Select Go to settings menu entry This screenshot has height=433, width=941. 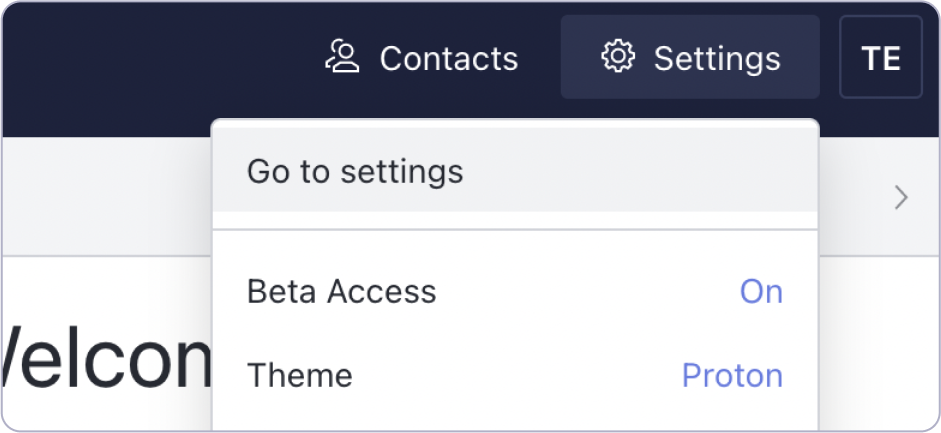pos(355,171)
